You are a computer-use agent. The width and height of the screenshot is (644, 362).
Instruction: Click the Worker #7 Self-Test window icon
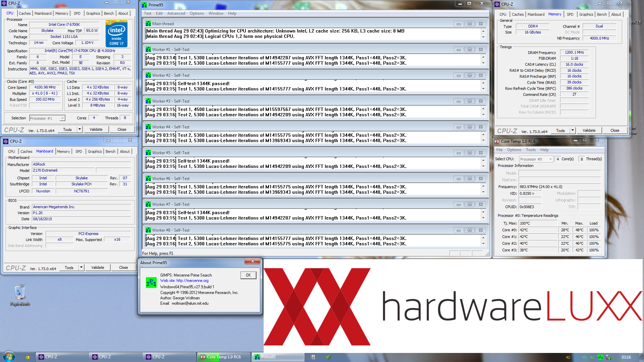[148, 204]
